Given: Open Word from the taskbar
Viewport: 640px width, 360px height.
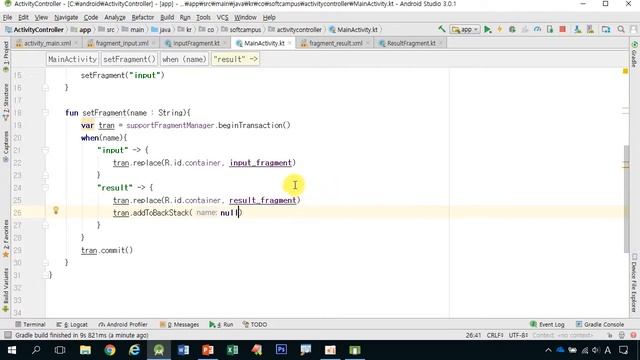Looking at the screenshot, I should pyautogui.click(x=183, y=350).
